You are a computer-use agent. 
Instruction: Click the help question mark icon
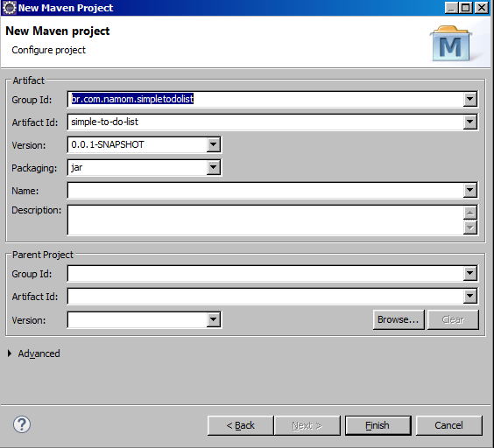[x=22, y=424]
